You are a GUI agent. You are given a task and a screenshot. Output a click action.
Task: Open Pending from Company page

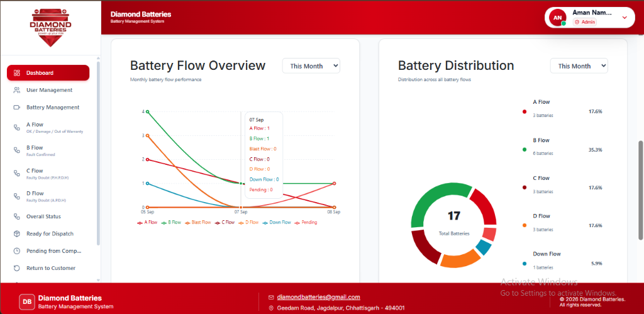[x=48, y=250]
